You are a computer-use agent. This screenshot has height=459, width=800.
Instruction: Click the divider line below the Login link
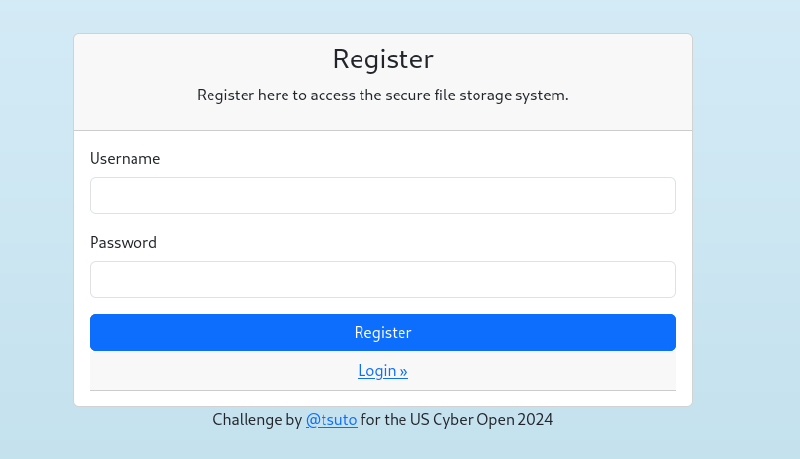(x=382, y=390)
